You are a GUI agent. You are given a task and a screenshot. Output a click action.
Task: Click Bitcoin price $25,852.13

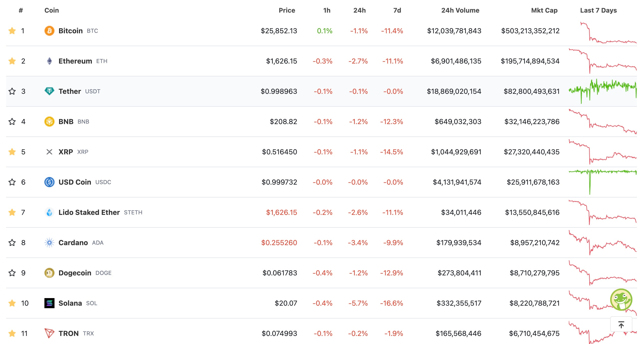click(x=279, y=31)
